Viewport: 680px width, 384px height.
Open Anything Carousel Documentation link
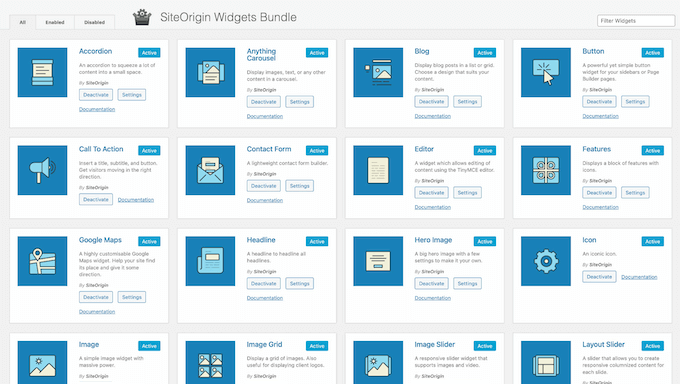265,116
